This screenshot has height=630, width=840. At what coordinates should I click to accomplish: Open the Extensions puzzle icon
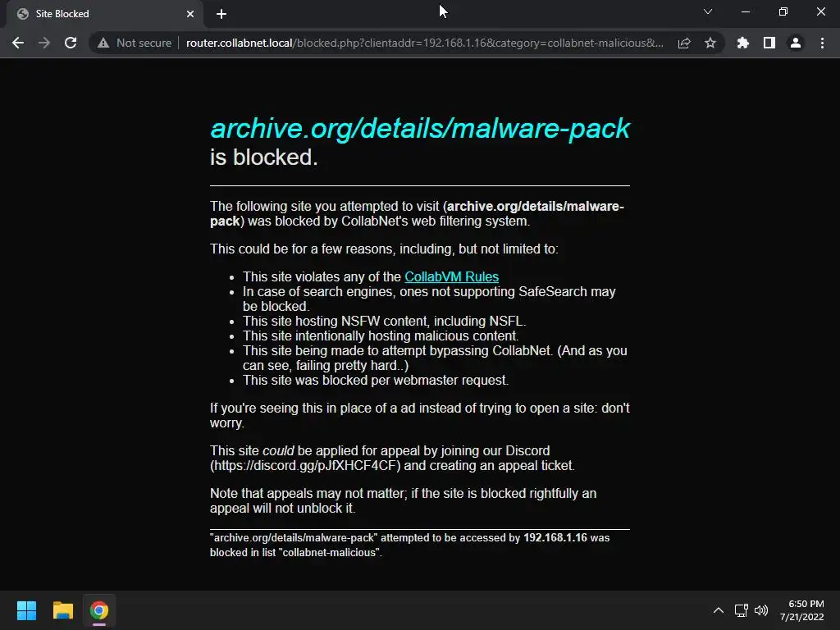coord(743,43)
